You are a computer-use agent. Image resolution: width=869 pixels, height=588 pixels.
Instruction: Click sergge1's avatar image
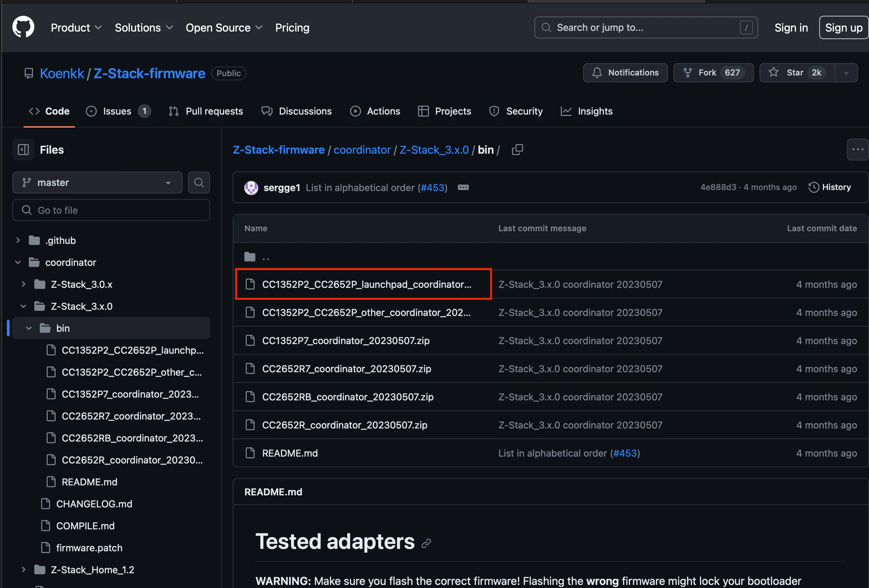click(251, 188)
